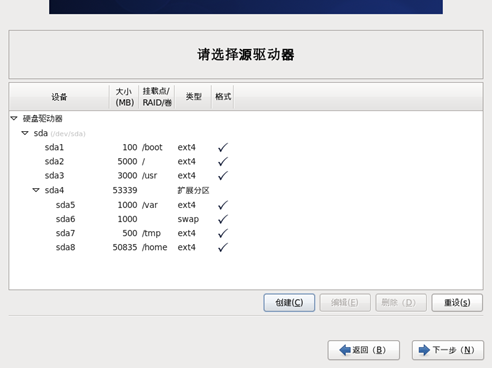Image resolution: width=492 pixels, height=368 pixels.
Task: Select the sda7 partition row
Action: (x=246, y=233)
